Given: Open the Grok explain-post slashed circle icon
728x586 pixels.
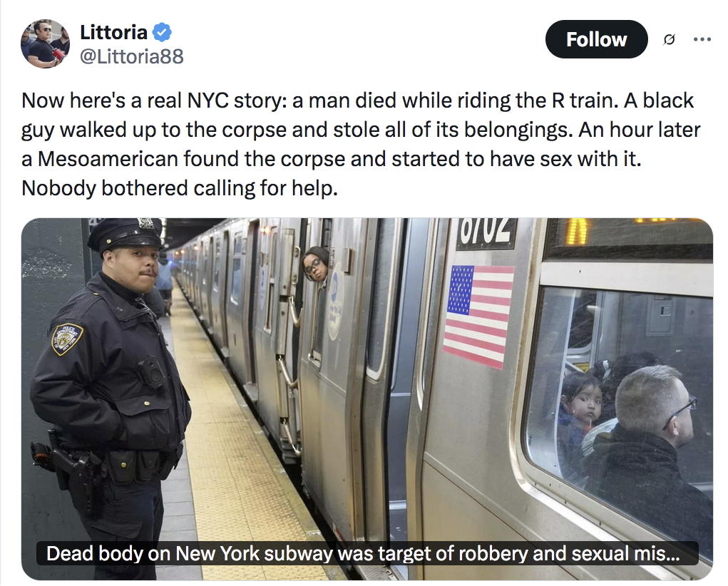Looking at the screenshot, I should 669,40.
